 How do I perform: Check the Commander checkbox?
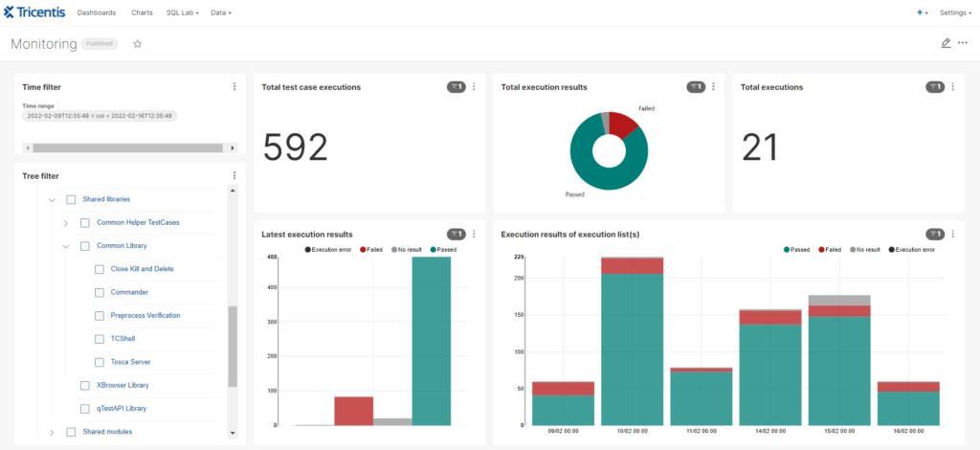pos(100,292)
